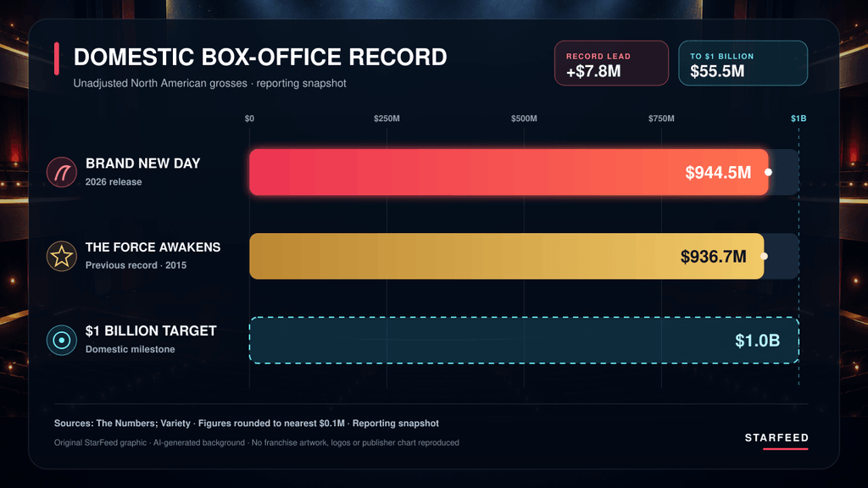Click the red Brand New Day bar
Image resolution: width=868 pixels, height=488 pixels.
click(x=509, y=172)
